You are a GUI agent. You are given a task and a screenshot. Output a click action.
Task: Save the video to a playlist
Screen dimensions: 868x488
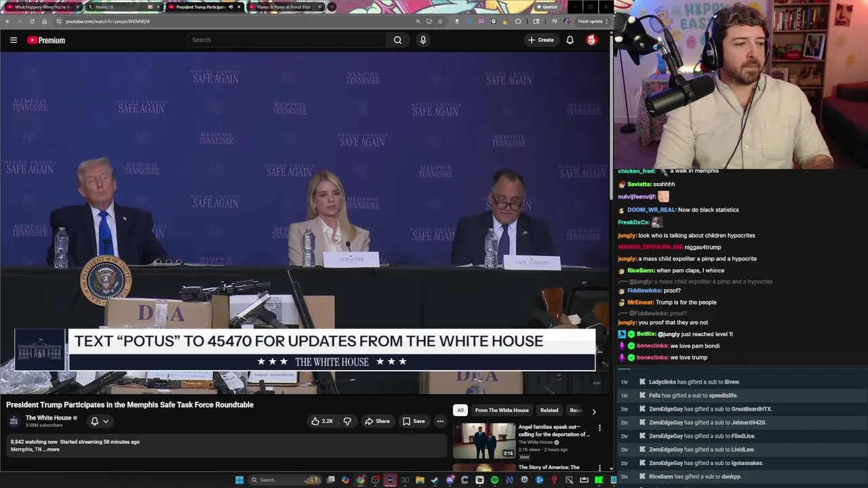[413, 421]
